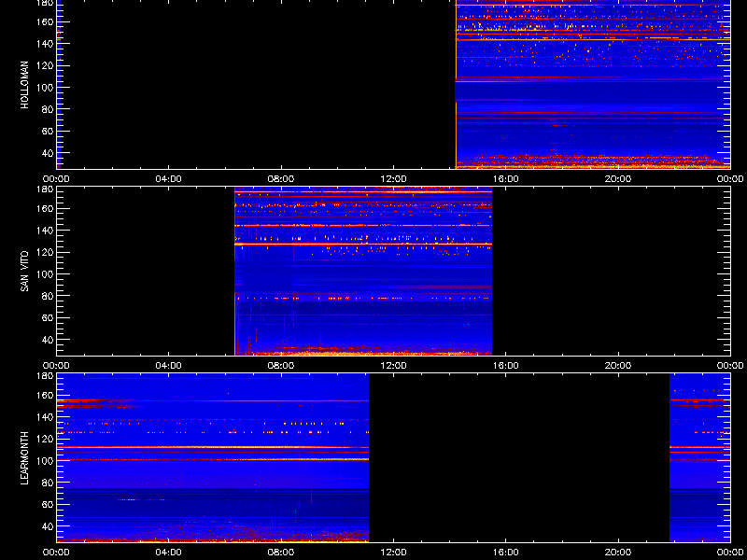Pick the 16:00 label beneath Learmonth plot
Image resolution: width=747 pixels, height=560 pixels.
[x=505, y=553]
